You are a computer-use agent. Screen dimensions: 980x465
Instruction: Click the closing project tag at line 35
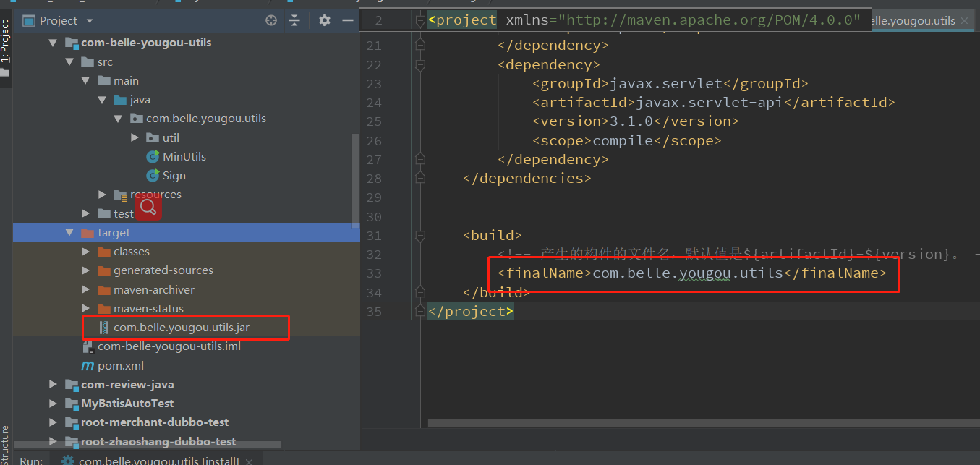coord(471,311)
